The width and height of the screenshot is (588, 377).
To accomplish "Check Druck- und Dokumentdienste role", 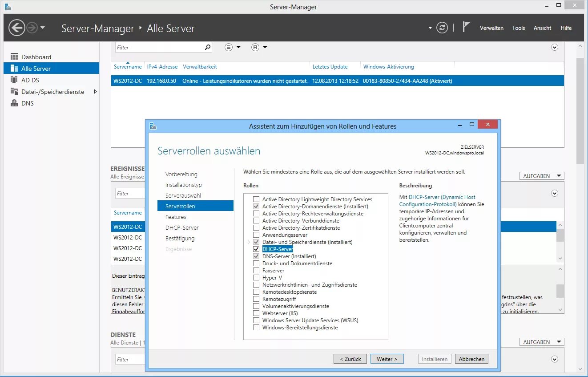I will [256, 263].
